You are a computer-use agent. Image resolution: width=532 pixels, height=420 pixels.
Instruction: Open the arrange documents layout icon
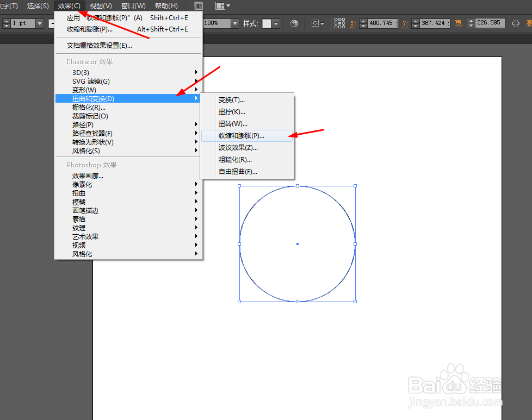pyautogui.click(x=220, y=6)
